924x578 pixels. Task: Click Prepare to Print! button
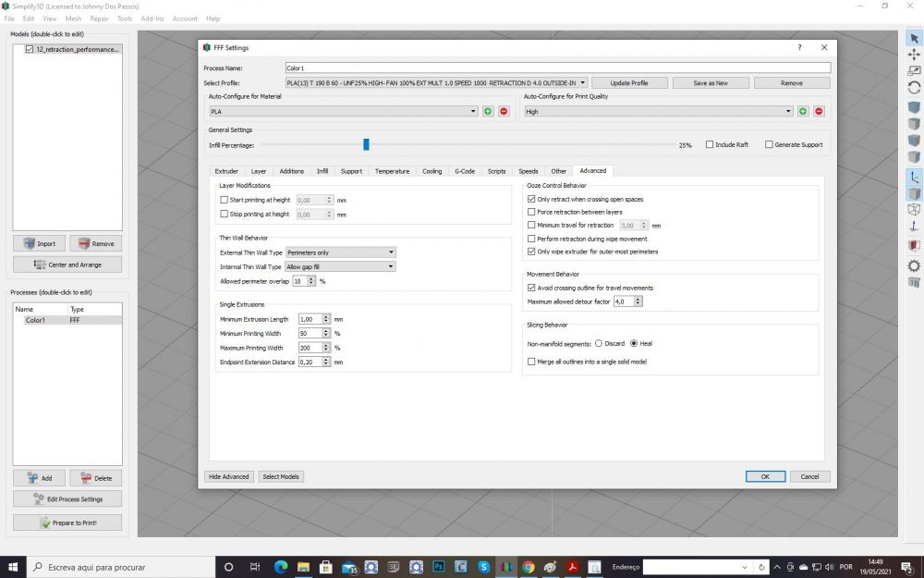[67, 523]
